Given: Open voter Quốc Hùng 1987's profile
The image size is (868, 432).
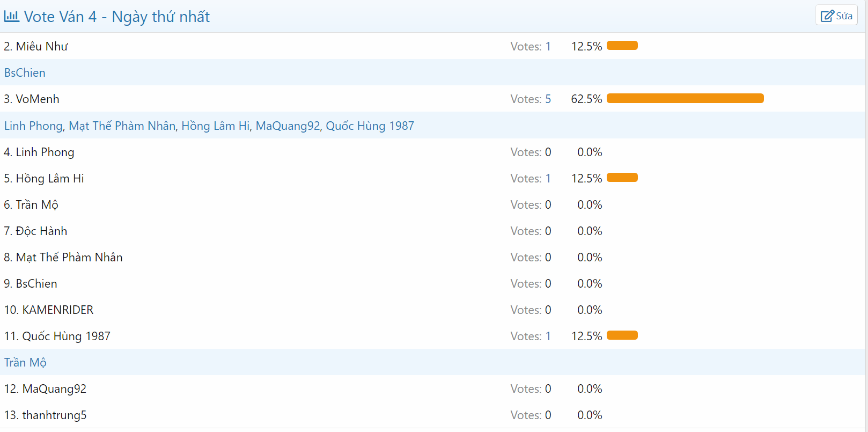Looking at the screenshot, I should (370, 126).
